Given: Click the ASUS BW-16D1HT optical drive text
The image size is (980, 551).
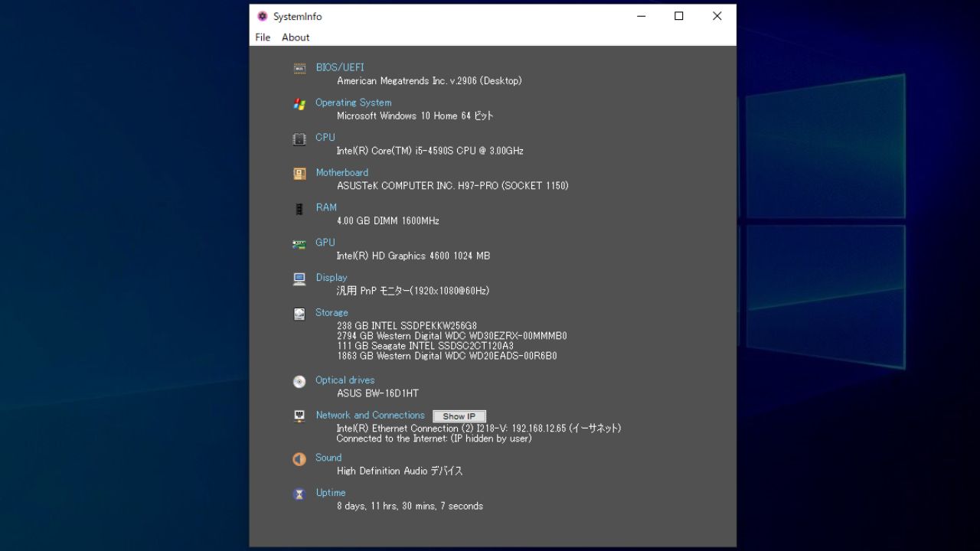Looking at the screenshot, I should (377, 393).
